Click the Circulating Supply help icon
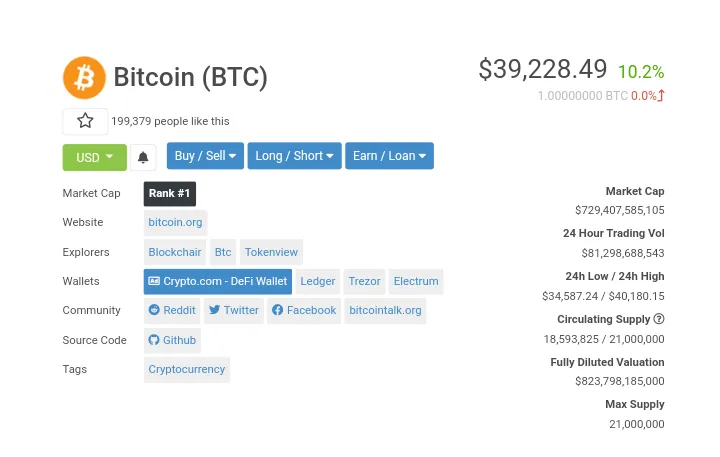 coord(659,319)
